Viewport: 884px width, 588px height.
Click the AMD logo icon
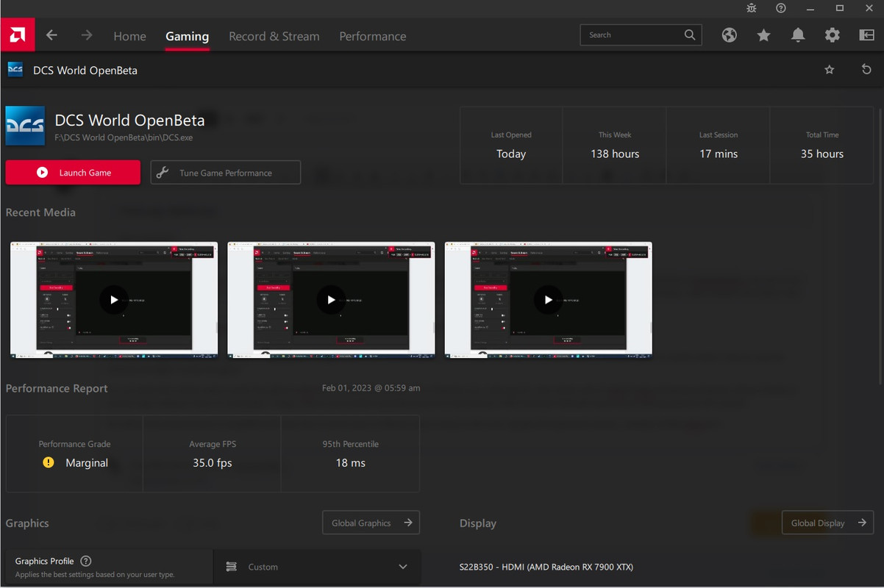[17, 35]
